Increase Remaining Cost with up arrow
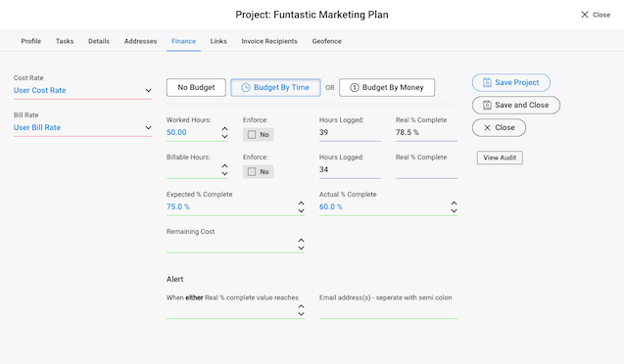624x364 pixels. tap(302, 240)
